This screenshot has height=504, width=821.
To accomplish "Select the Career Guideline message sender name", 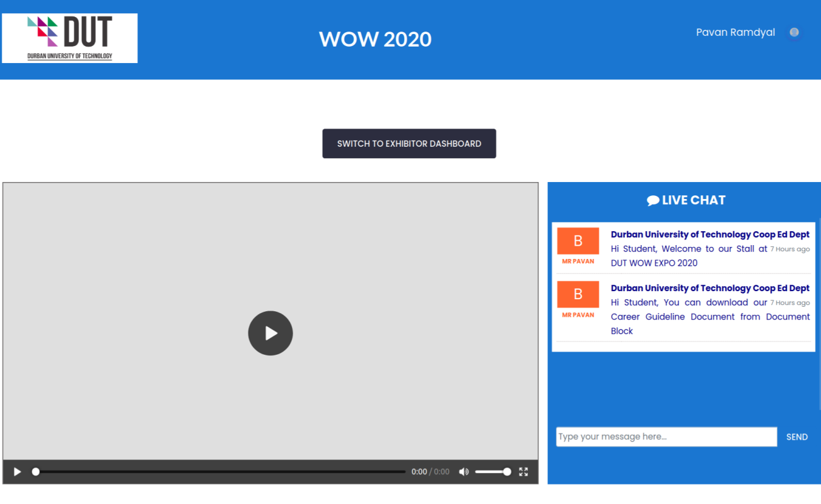I will pos(709,288).
